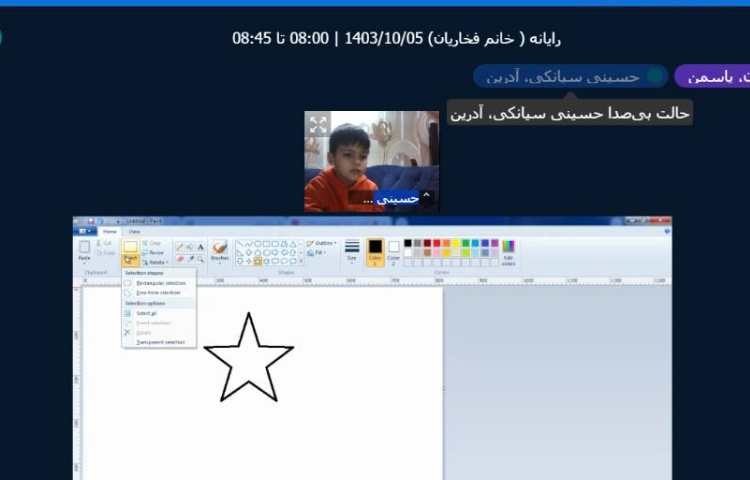
Task: Select the Pencil tool in Paint
Action: pos(179,247)
